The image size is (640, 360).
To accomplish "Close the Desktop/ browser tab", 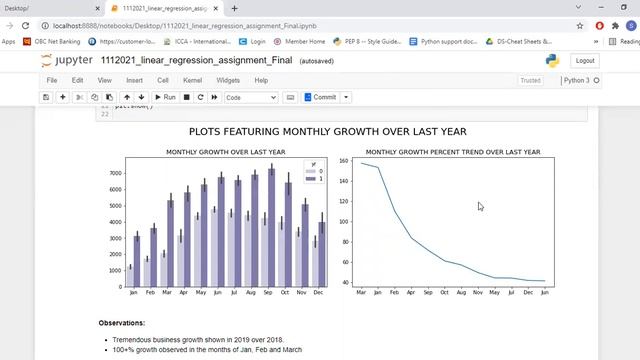I will [x=98, y=8].
